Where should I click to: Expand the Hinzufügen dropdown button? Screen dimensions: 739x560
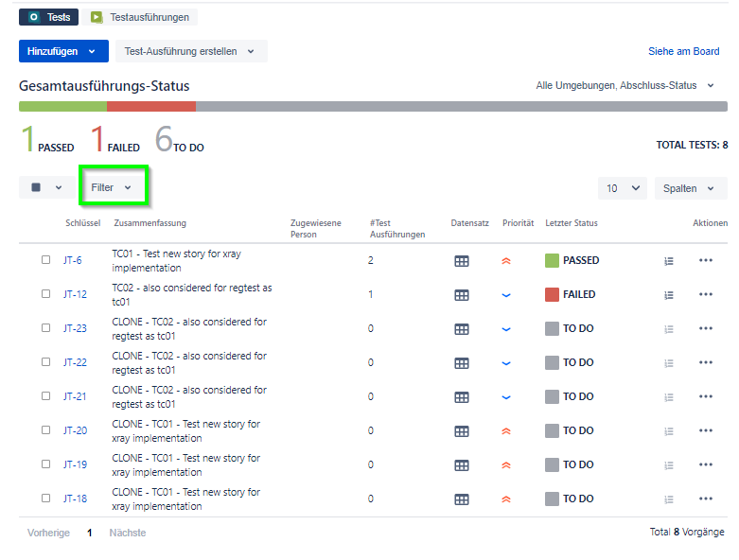(63, 51)
